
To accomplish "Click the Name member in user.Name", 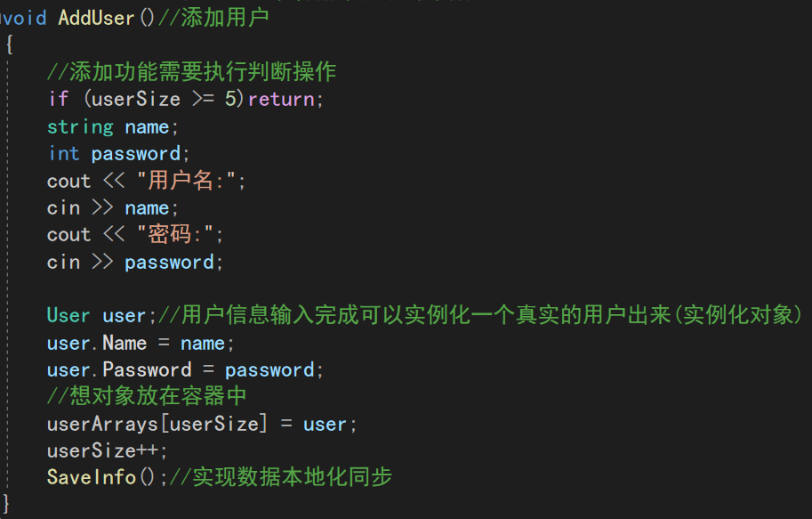I will click(x=125, y=343).
